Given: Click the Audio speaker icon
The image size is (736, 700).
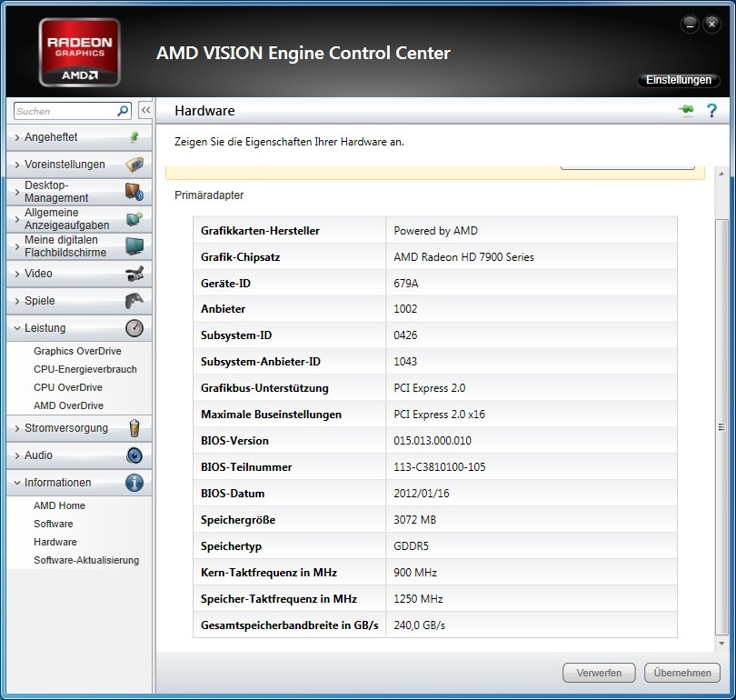Looking at the screenshot, I should pos(134,455).
